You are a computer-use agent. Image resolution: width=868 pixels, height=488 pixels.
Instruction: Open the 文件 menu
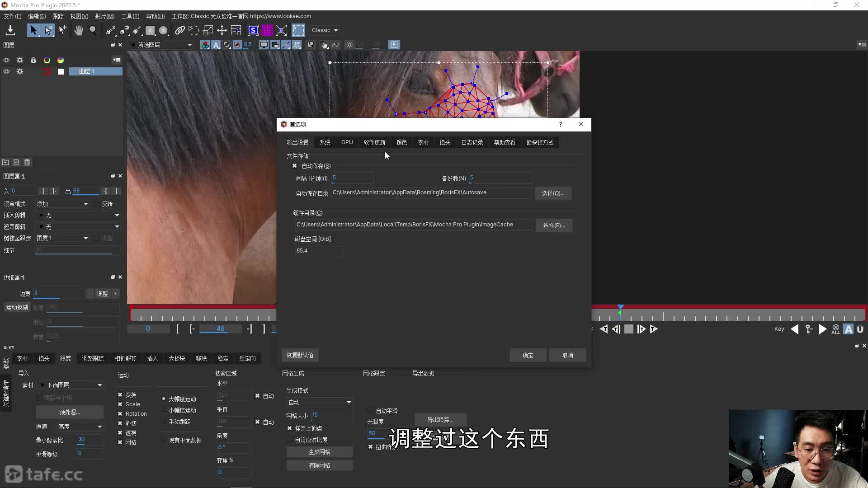point(12,16)
